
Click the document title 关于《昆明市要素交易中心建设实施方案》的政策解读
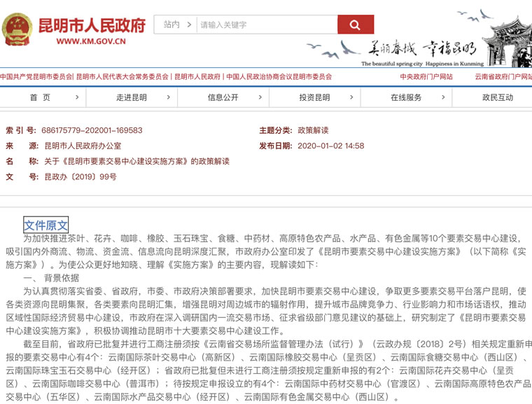pos(136,161)
